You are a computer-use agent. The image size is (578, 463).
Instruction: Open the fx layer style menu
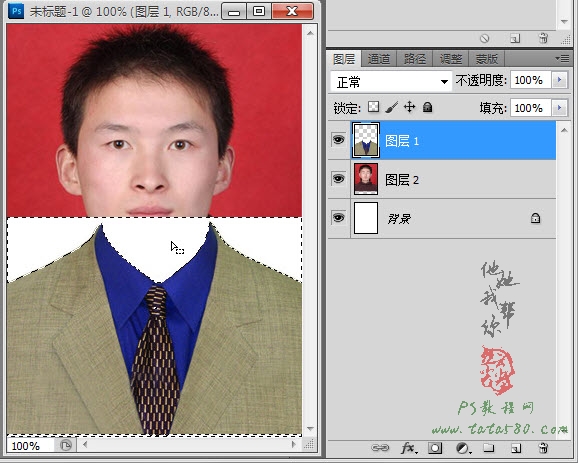(x=409, y=448)
